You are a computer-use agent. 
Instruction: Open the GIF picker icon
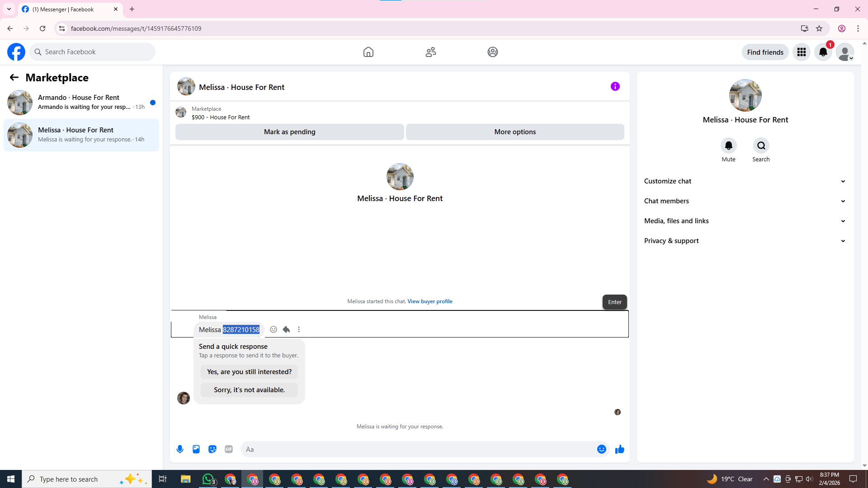click(x=229, y=449)
